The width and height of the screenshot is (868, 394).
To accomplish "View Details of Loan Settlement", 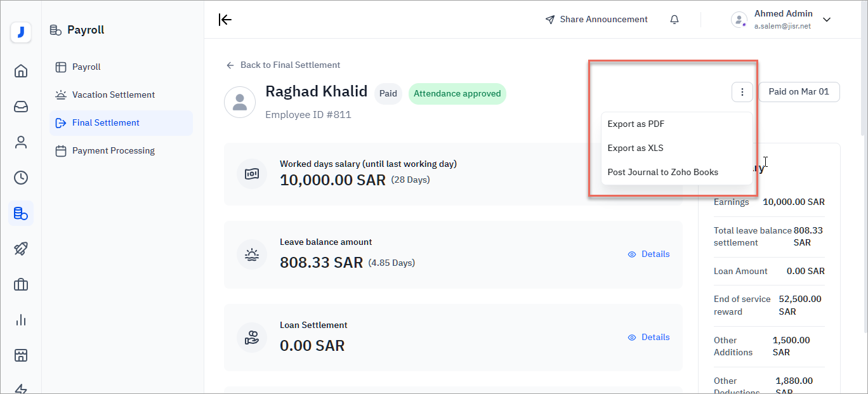I will click(x=649, y=337).
